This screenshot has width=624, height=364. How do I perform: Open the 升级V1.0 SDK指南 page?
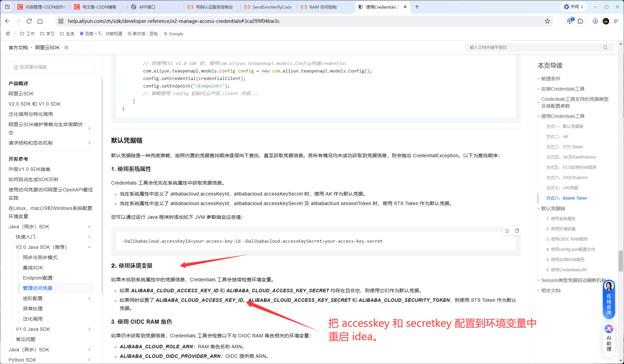click(29, 169)
